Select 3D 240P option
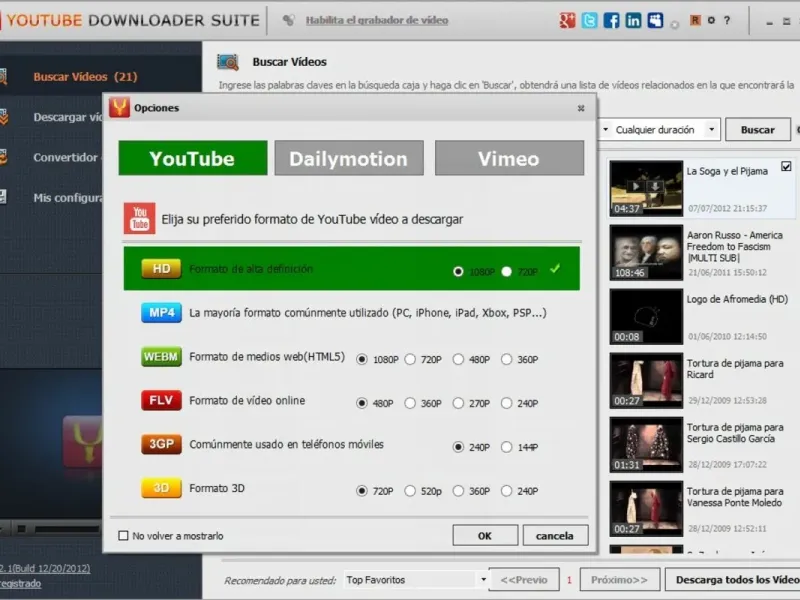The height and width of the screenshot is (600, 800). [x=506, y=491]
